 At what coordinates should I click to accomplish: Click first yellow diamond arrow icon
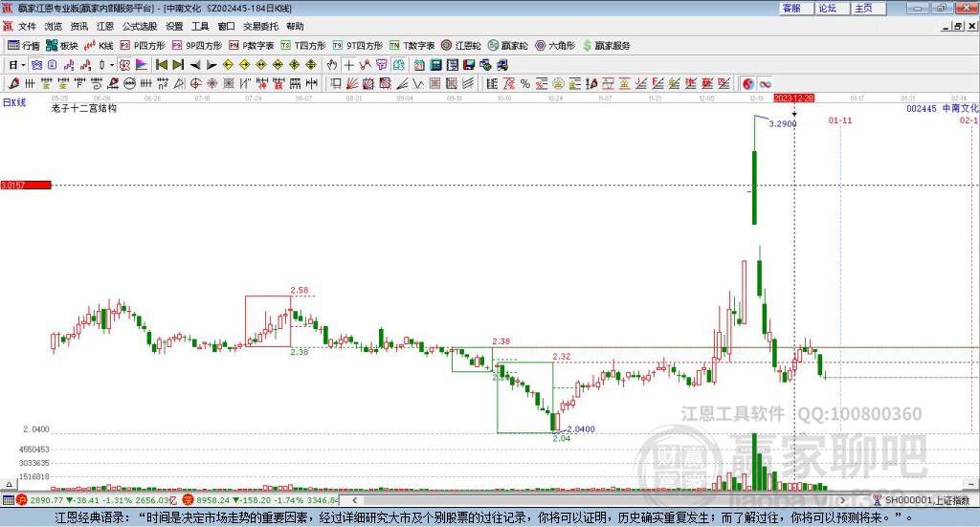[x=228, y=65]
